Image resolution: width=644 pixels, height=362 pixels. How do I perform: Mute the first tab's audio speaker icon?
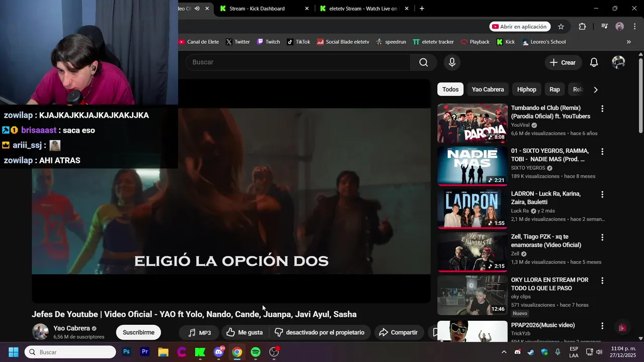[197, 9]
